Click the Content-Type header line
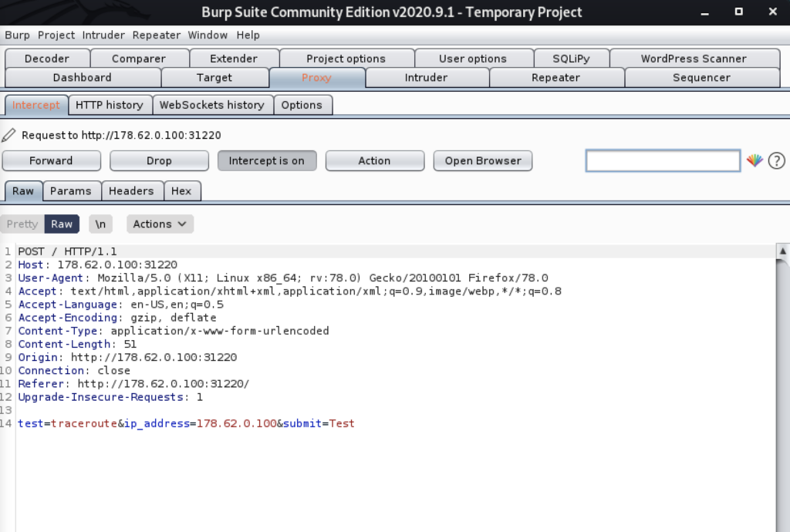The width and height of the screenshot is (790, 532). 174,331
